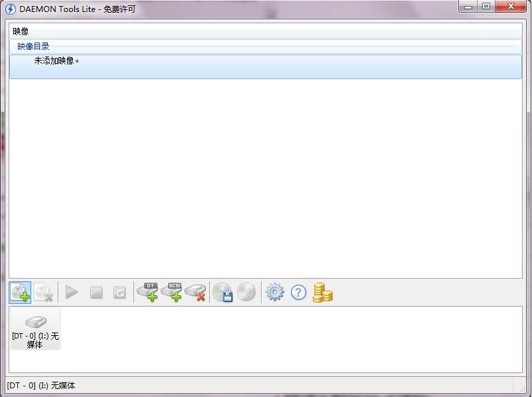This screenshot has height=397, width=532.
Task: Click the Mount play button
Action: [72, 293]
